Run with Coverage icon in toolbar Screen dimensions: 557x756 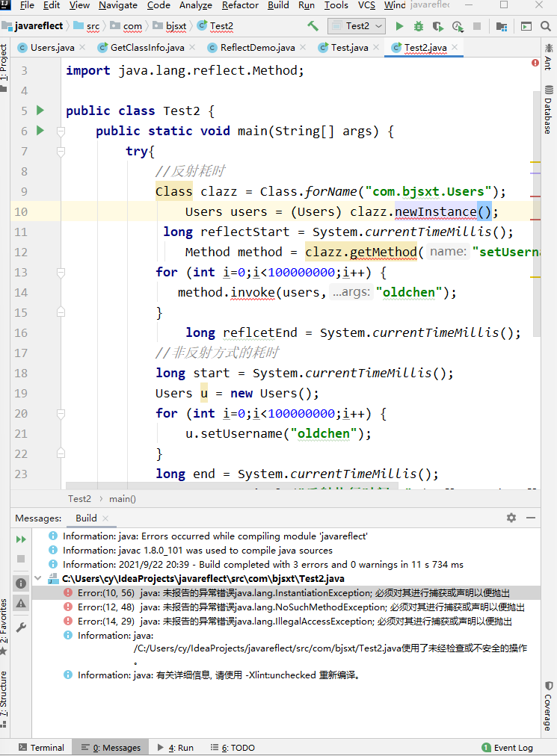(438, 26)
